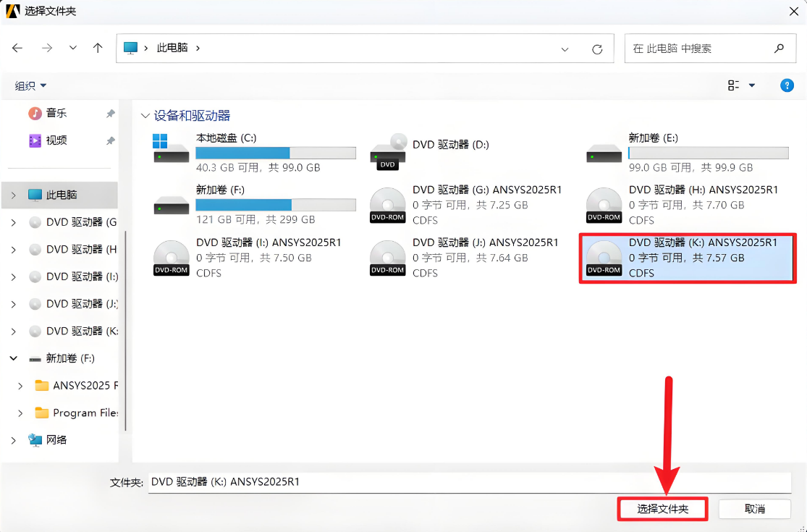Select 此电脑 in the navigation tree
Image resolution: width=807 pixels, height=532 pixels.
click(62, 195)
